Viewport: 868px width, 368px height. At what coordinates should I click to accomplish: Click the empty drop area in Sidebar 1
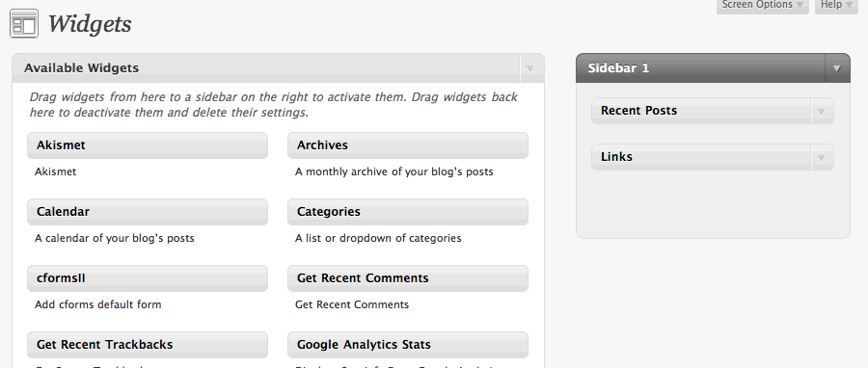click(x=713, y=204)
